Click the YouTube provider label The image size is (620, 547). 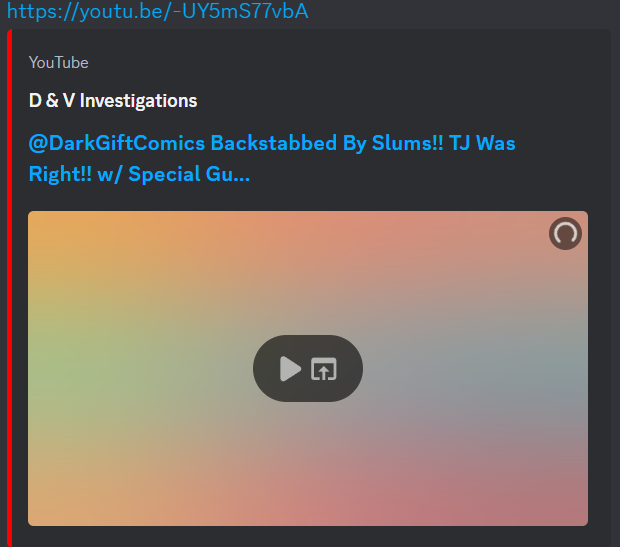[59, 62]
